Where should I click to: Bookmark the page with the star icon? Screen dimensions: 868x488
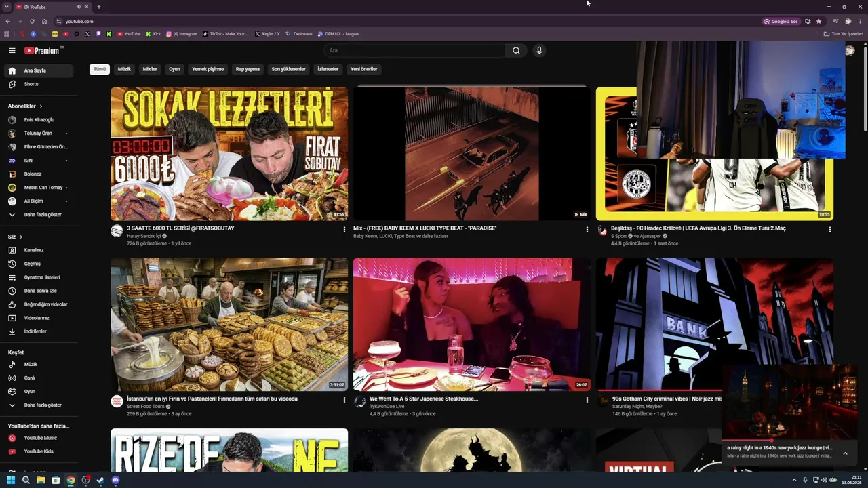click(818, 21)
